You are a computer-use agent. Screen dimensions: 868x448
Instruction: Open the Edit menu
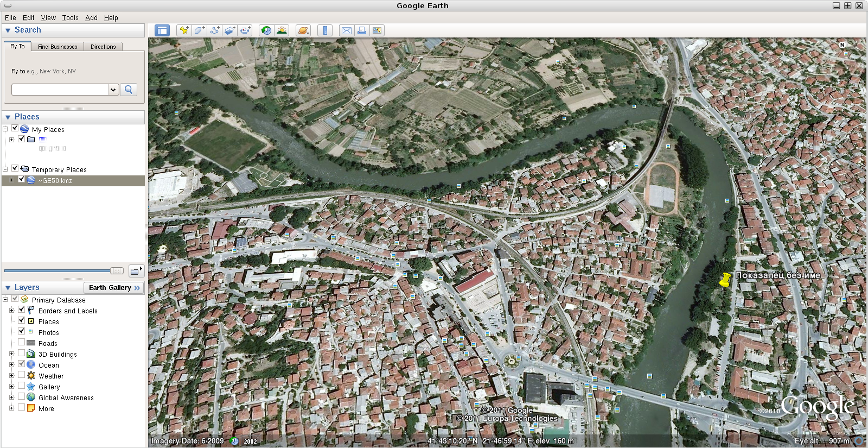click(x=29, y=18)
